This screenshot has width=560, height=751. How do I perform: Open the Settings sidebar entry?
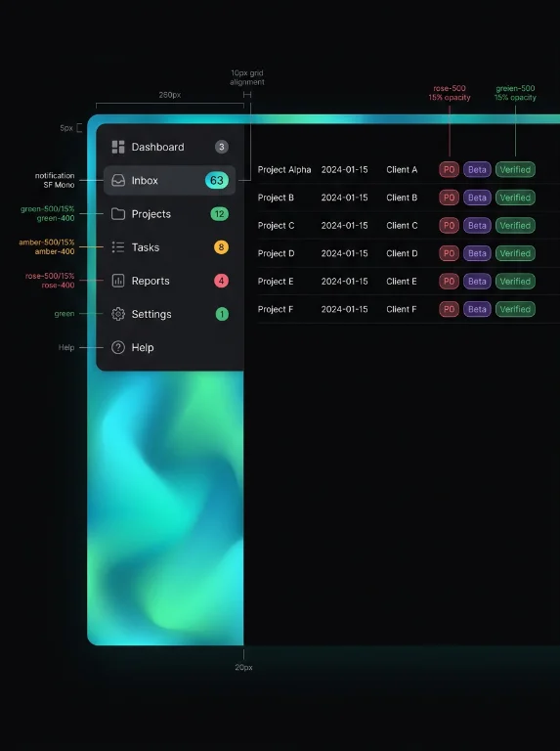pyautogui.click(x=169, y=314)
